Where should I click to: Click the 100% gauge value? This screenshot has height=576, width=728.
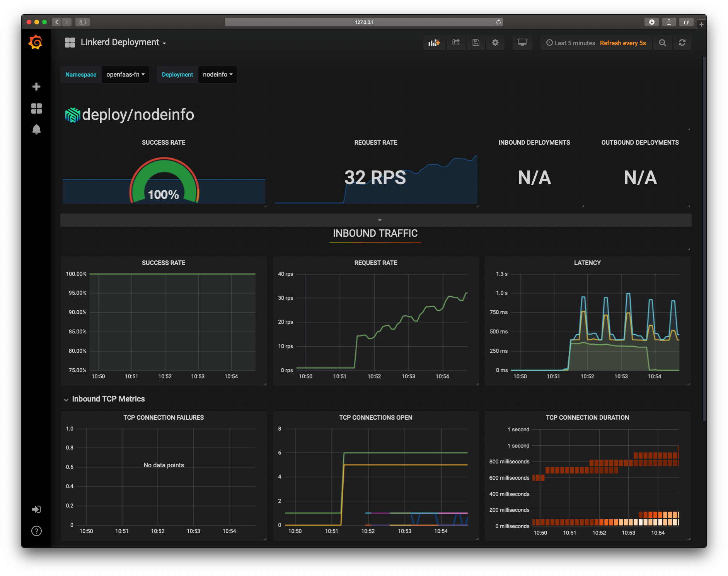pos(164,195)
